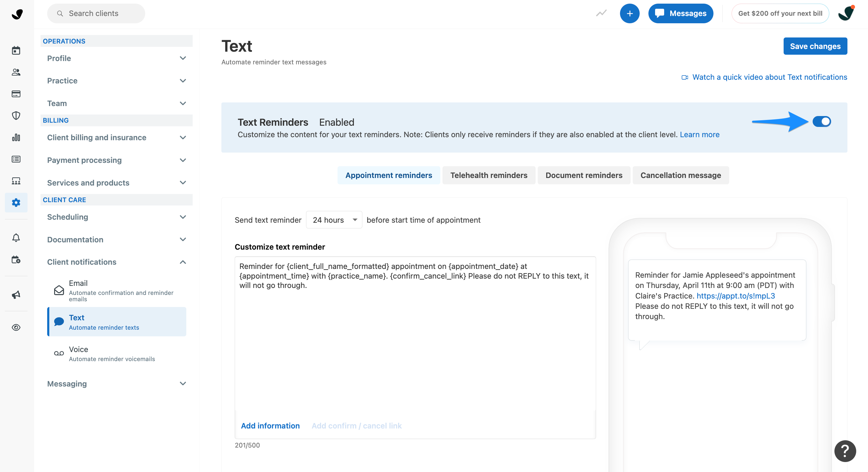Image resolution: width=868 pixels, height=472 pixels.
Task: Click Add confirm / cancel link
Action: (357, 426)
